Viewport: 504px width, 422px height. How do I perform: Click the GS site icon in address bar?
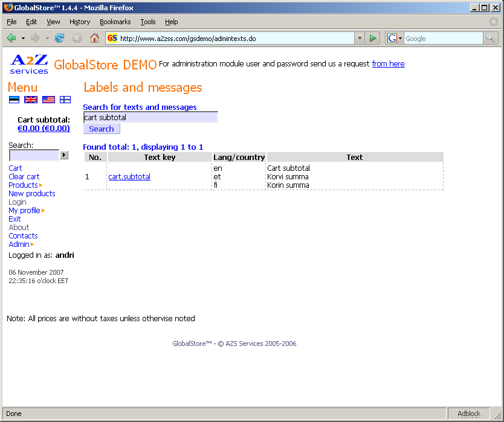point(112,38)
